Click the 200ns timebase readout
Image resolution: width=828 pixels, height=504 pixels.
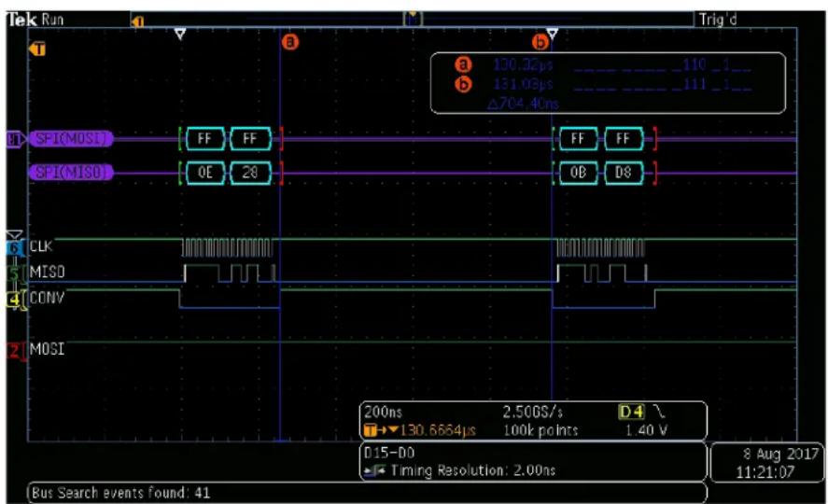pyautogui.click(x=384, y=412)
